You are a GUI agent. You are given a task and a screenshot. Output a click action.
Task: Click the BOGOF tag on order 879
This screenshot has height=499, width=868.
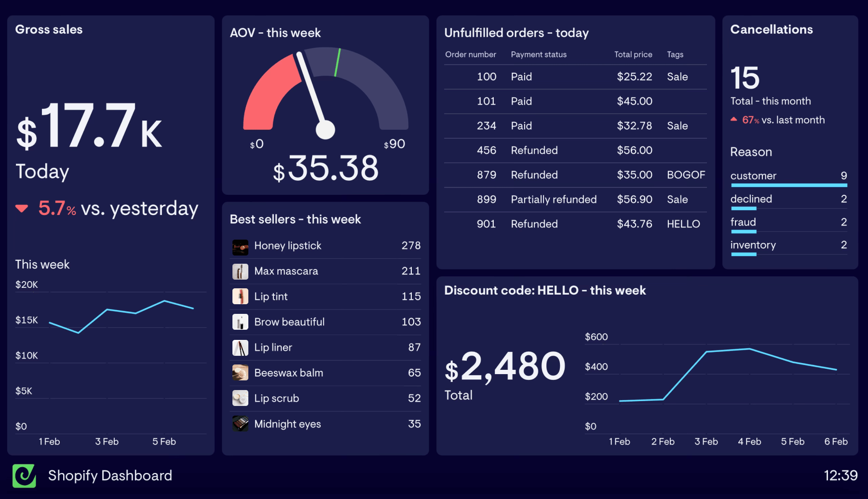[686, 175]
